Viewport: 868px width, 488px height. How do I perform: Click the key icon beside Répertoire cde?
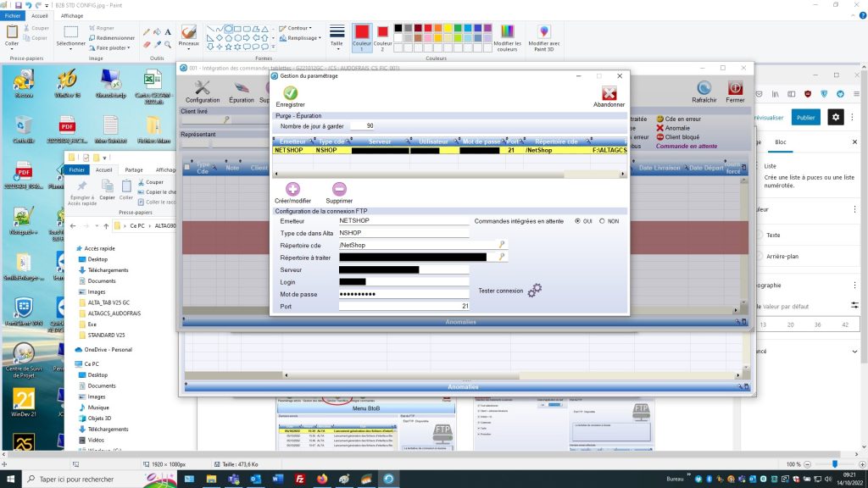coord(502,244)
